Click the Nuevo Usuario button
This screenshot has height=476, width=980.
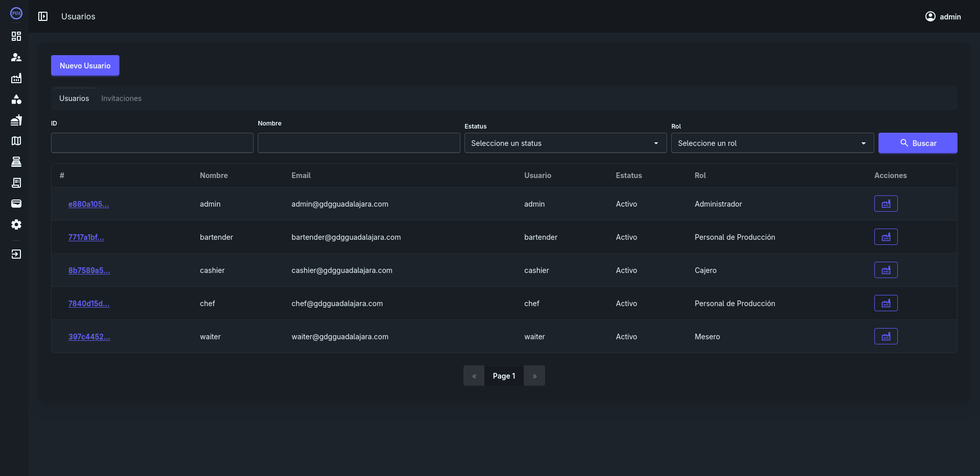point(85,66)
